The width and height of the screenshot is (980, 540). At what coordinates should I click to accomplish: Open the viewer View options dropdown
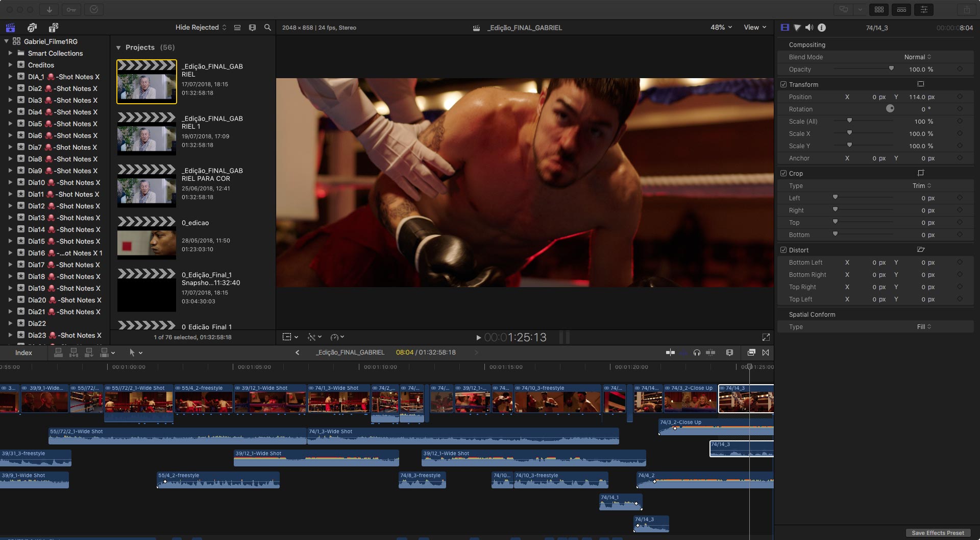[755, 28]
